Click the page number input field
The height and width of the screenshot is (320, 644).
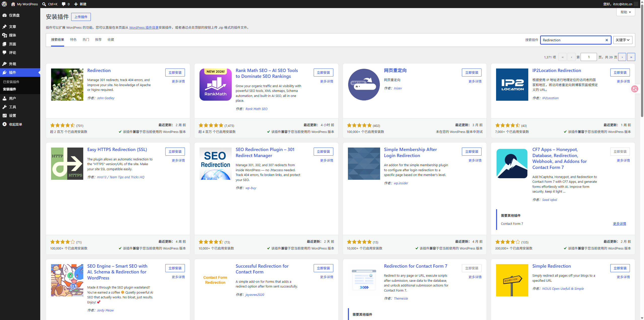589,57
